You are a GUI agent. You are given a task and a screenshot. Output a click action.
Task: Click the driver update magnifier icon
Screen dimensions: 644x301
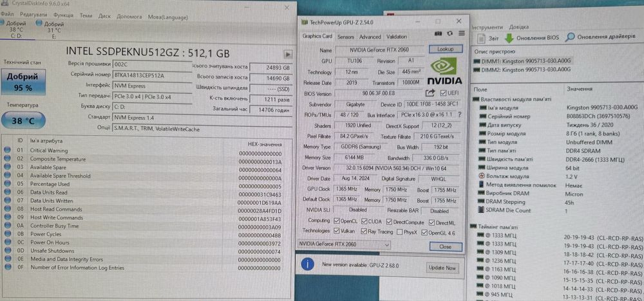pos(570,37)
